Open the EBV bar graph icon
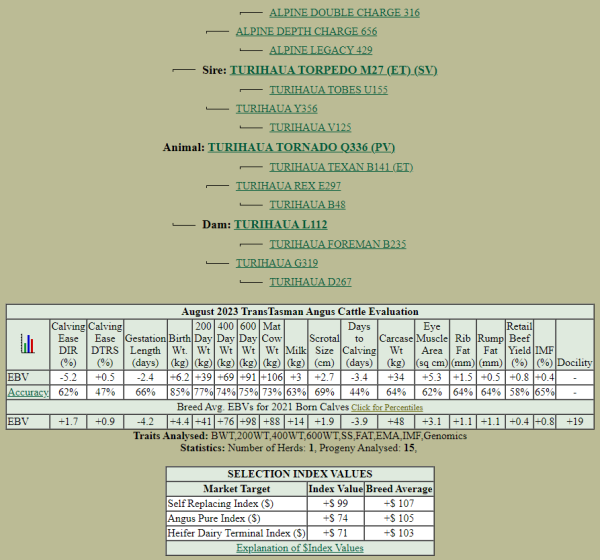 (x=28, y=344)
